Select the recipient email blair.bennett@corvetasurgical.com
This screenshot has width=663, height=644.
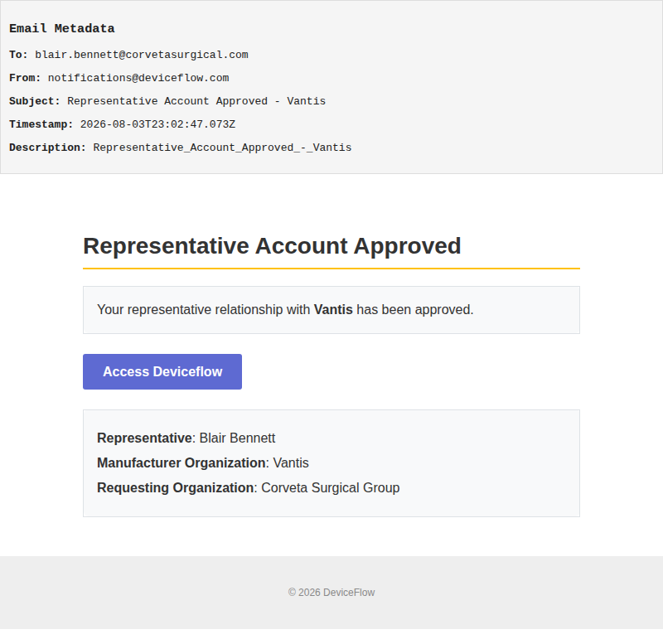tap(142, 55)
